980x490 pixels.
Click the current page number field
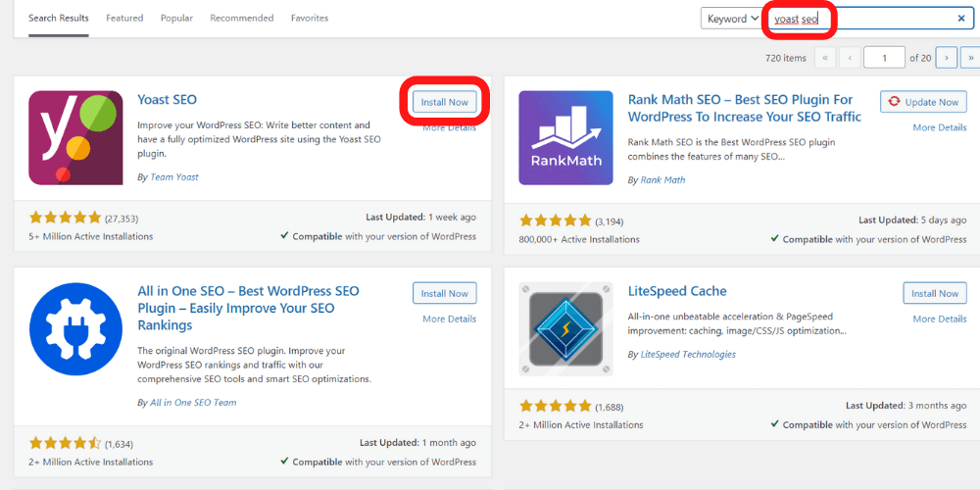(885, 58)
